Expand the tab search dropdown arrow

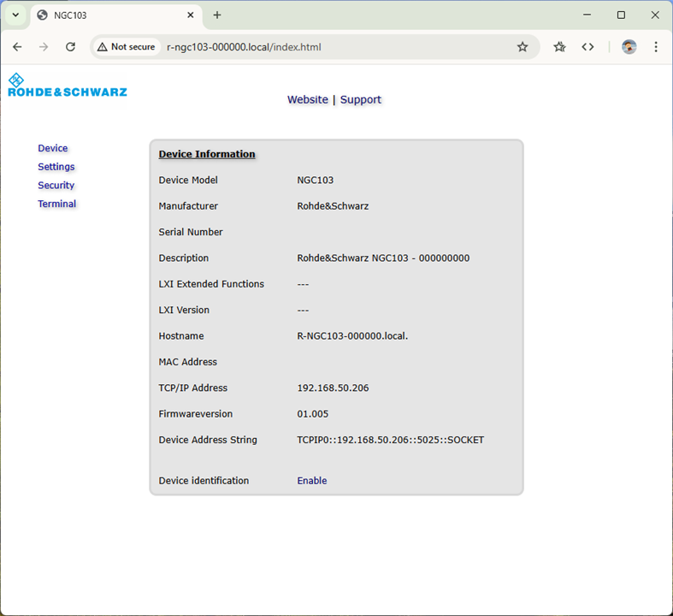tap(15, 15)
